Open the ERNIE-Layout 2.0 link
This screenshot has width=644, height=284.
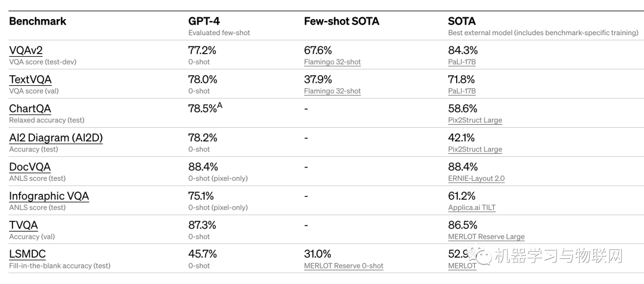[x=476, y=178]
